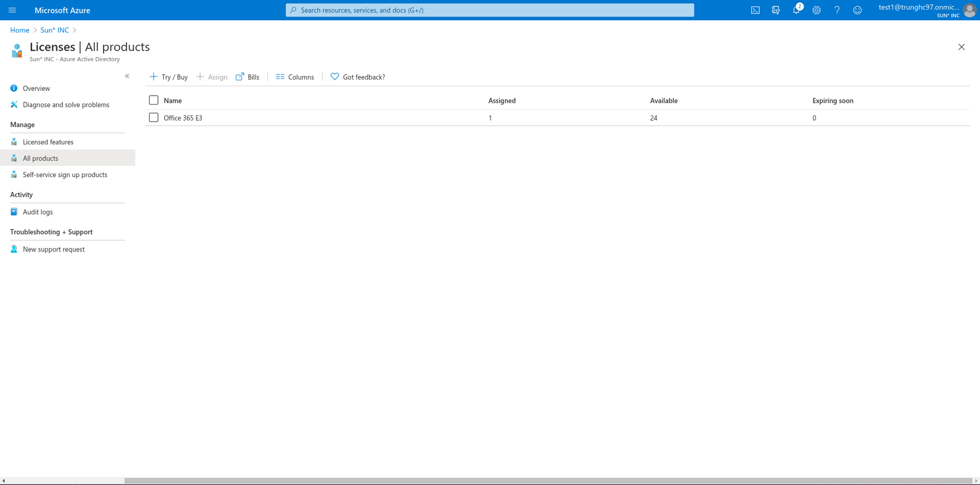Screen dimensions: 980x485
Task: Click the right arrow of the horizontal scrollbar
Action: [x=976, y=481]
